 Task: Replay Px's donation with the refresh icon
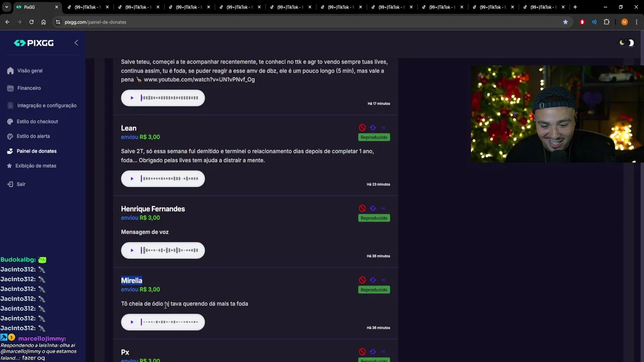point(373,352)
